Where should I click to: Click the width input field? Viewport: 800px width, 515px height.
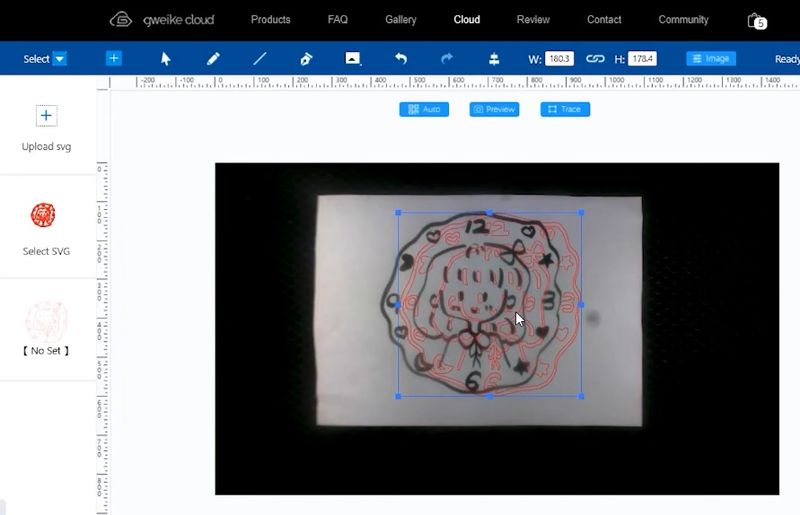click(559, 59)
